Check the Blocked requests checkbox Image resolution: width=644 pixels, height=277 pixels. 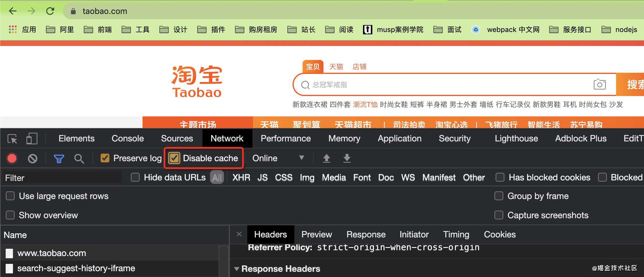[602, 177]
